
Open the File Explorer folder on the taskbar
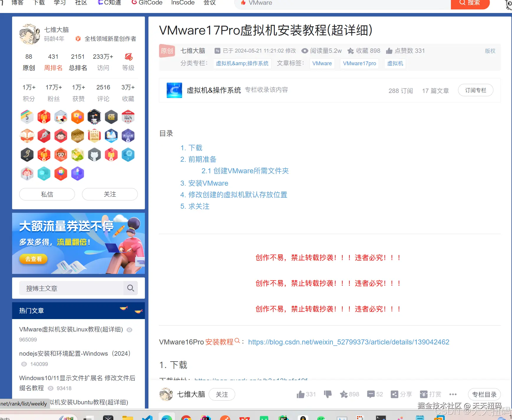coord(127,418)
